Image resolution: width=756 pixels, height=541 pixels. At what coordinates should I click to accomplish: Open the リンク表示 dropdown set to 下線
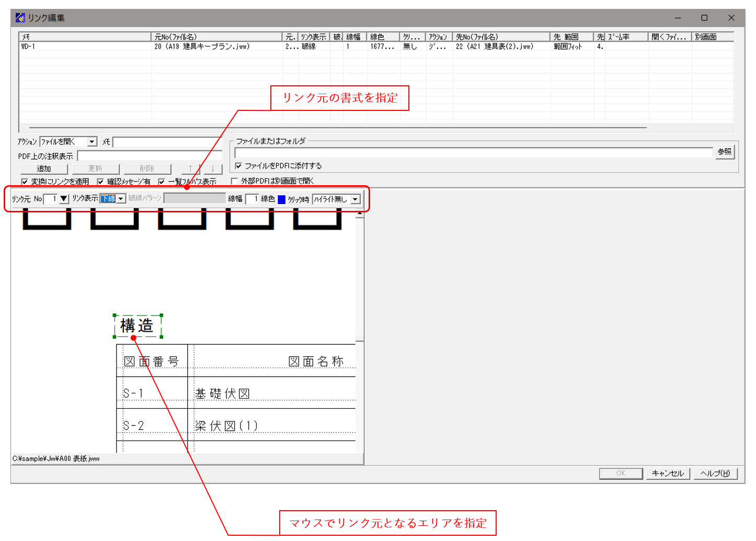pos(121,199)
